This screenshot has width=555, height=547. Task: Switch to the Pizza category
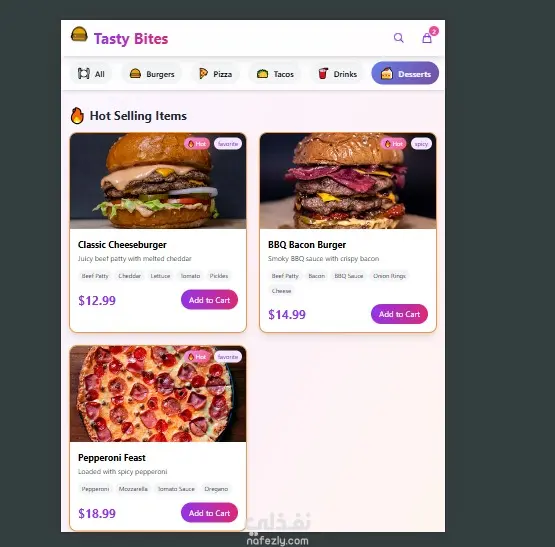(215, 74)
